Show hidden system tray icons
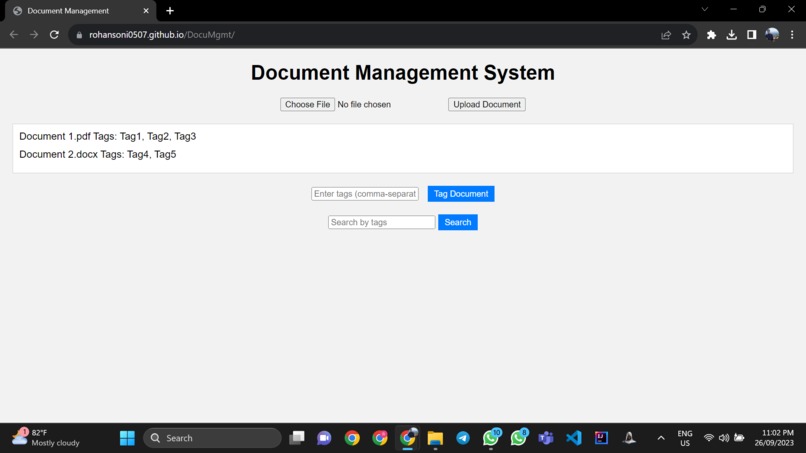Image resolution: width=806 pixels, height=453 pixels. point(661,438)
